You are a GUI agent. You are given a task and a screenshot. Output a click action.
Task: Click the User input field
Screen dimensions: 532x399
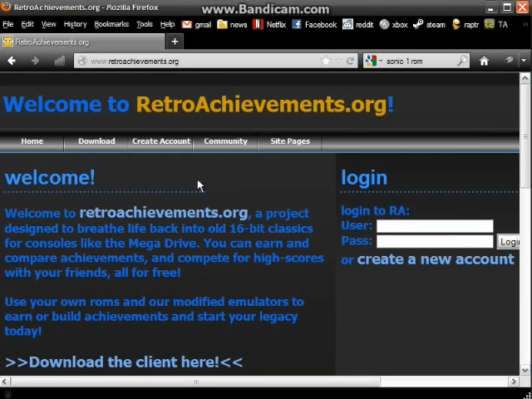[434, 225]
